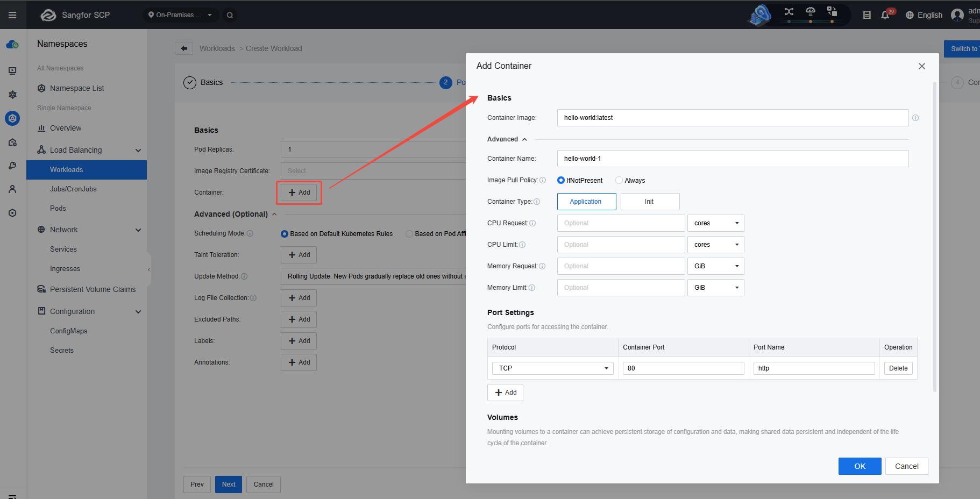980x499 pixels.
Task: Click the Container Name input field
Action: pos(733,159)
